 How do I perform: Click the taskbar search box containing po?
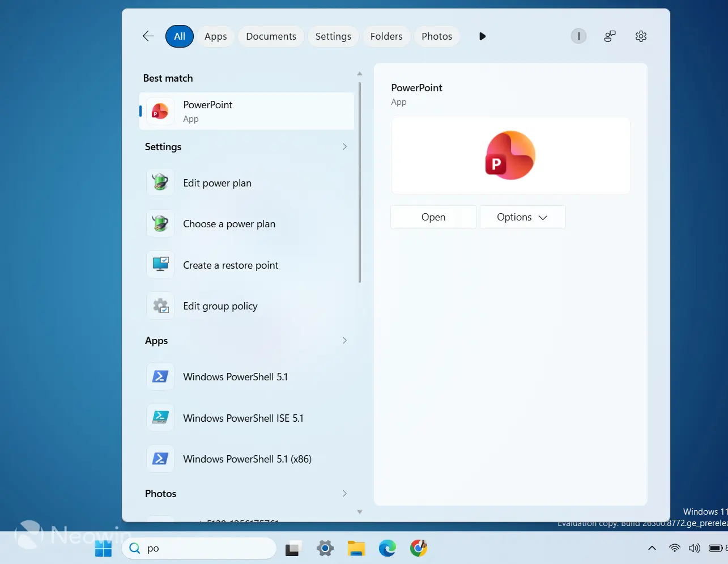tap(199, 548)
